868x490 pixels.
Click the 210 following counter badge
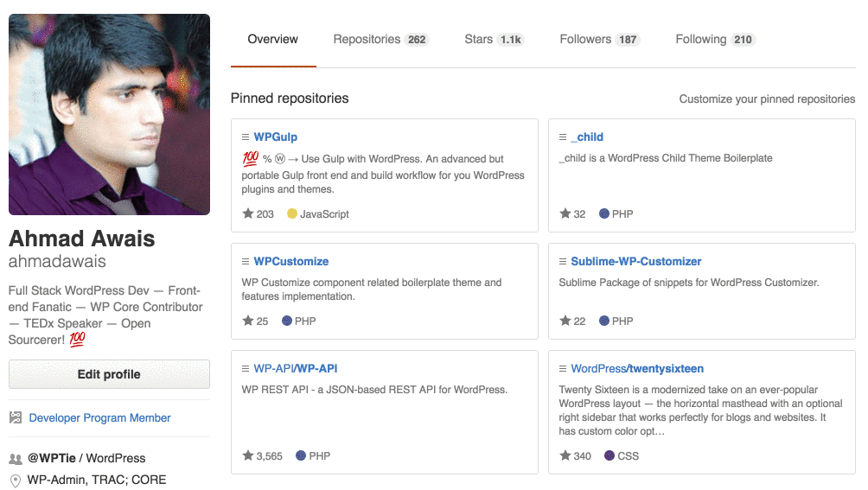point(743,40)
